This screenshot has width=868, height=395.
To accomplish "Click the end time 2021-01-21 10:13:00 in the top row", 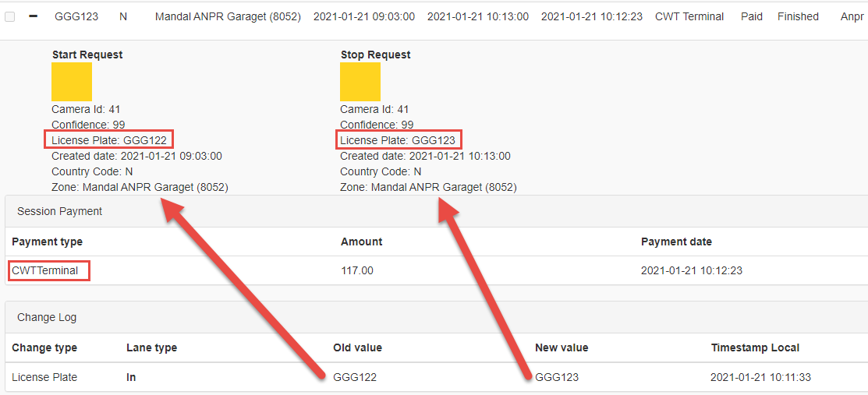I will pos(478,16).
